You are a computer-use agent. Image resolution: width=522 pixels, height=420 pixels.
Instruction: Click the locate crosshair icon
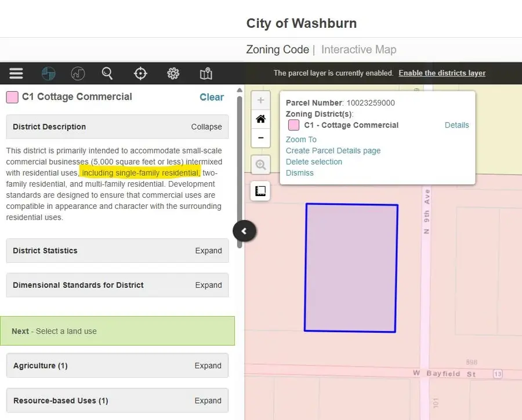click(x=140, y=73)
